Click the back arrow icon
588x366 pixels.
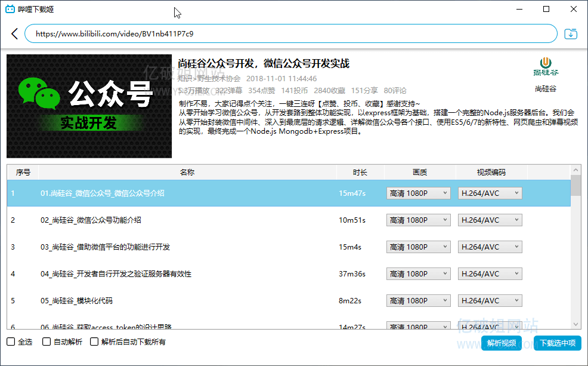coord(15,34)
